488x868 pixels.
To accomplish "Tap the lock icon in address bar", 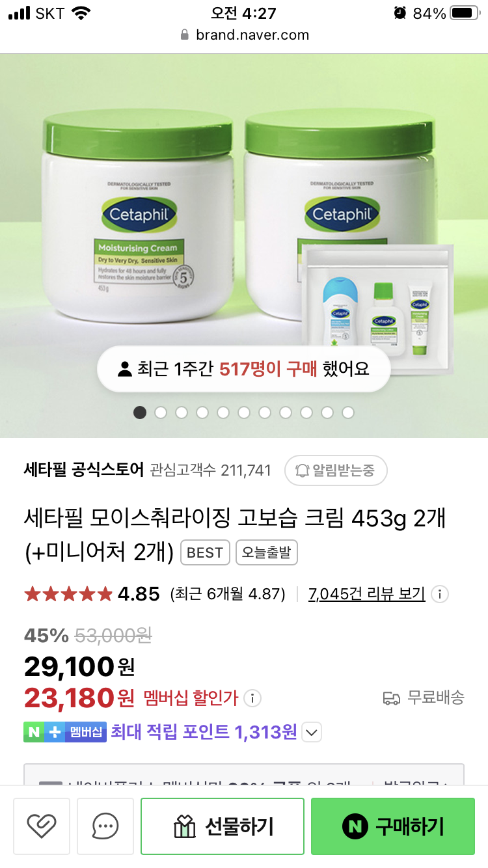I will tap(185, 35).
